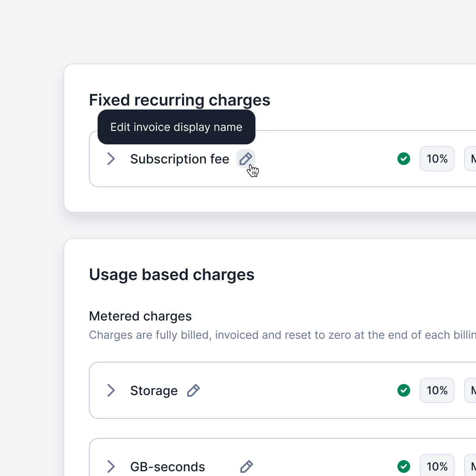Click the green checkmark in GB-seconds row
This screenshot has width=476, height=476.
click(404, 466)
